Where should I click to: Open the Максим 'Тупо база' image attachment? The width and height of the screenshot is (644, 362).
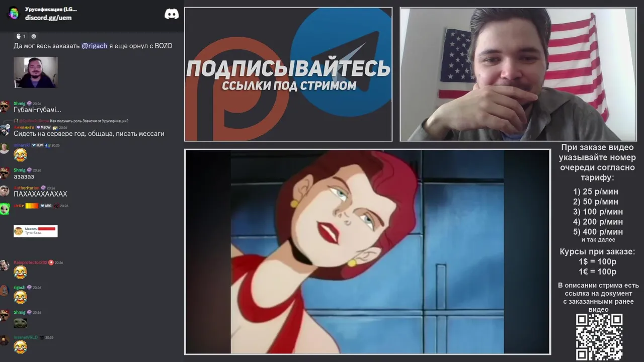35,231
